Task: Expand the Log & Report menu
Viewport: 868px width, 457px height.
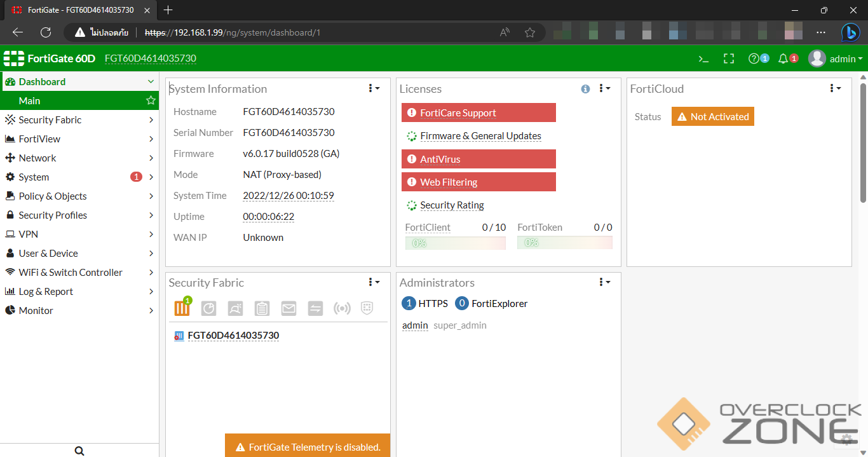Action: (x=151, y=291)
